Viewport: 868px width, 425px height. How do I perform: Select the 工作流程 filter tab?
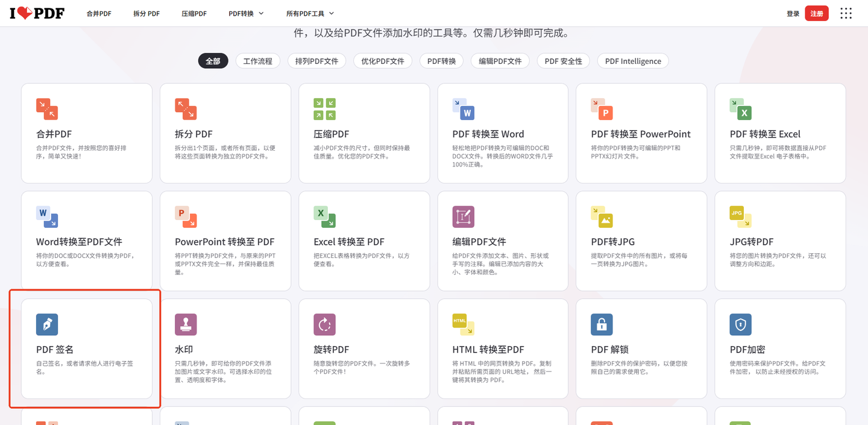click(x=257, y=61)
